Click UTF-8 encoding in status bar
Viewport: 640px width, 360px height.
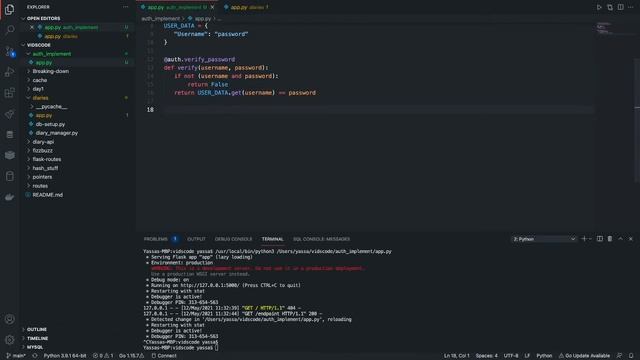pos(511,356)
